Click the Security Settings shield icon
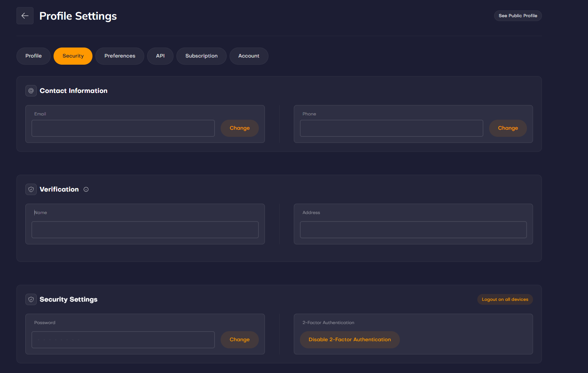The width and height of the screenshot is (588, 373). click(x=31, y=299)
